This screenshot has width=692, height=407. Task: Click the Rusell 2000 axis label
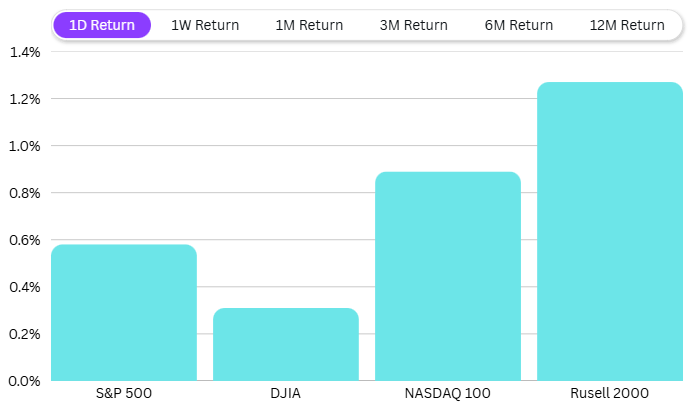(x=610, y=393)
